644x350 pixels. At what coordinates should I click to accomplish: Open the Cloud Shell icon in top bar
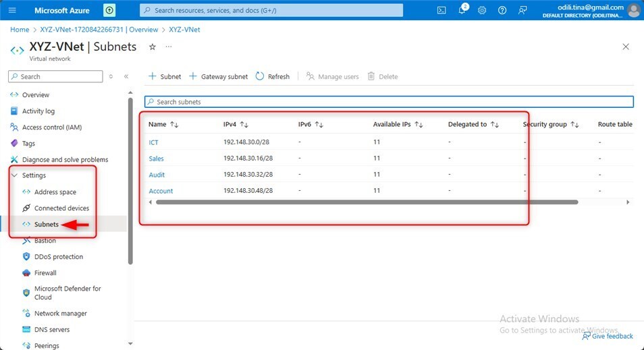click(441, 10)
